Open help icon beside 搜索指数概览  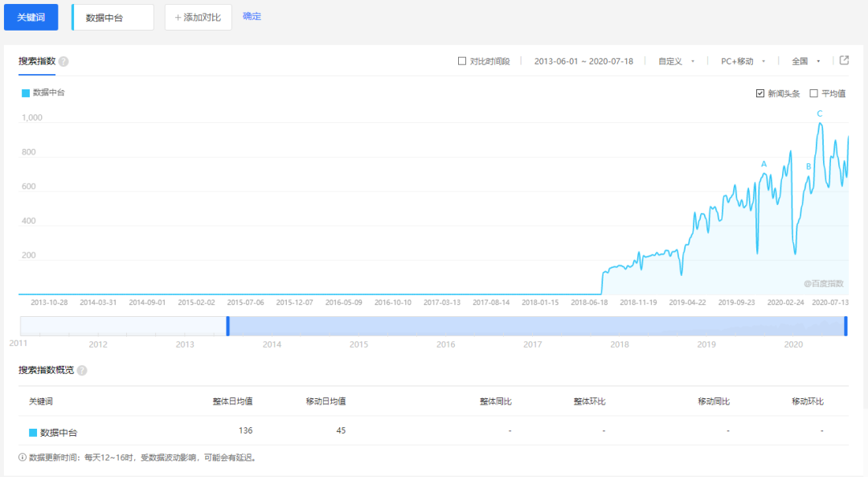coord(82,370)
